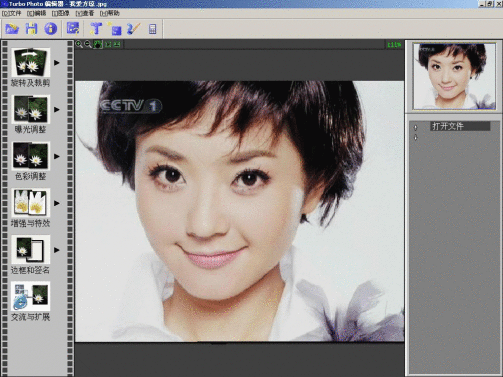This screenshot has width=503, height=377.
Task: Click the open file folder toolbar icon
Action: pos(12,29)
